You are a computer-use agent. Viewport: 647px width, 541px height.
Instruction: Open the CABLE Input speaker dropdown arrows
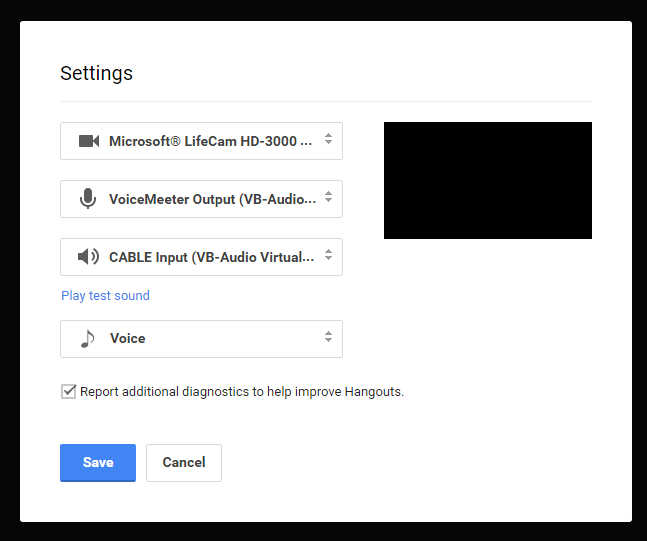pyautogui.click(x=328, y=255)
